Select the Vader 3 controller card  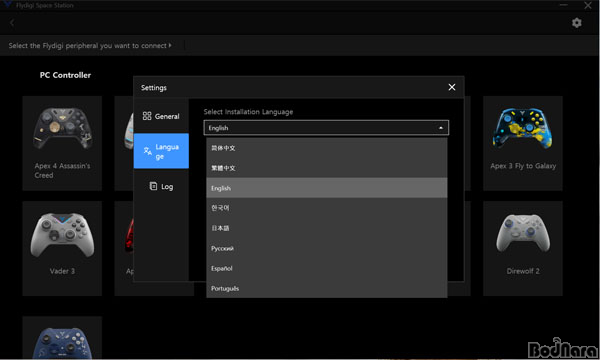click(62, 248)
